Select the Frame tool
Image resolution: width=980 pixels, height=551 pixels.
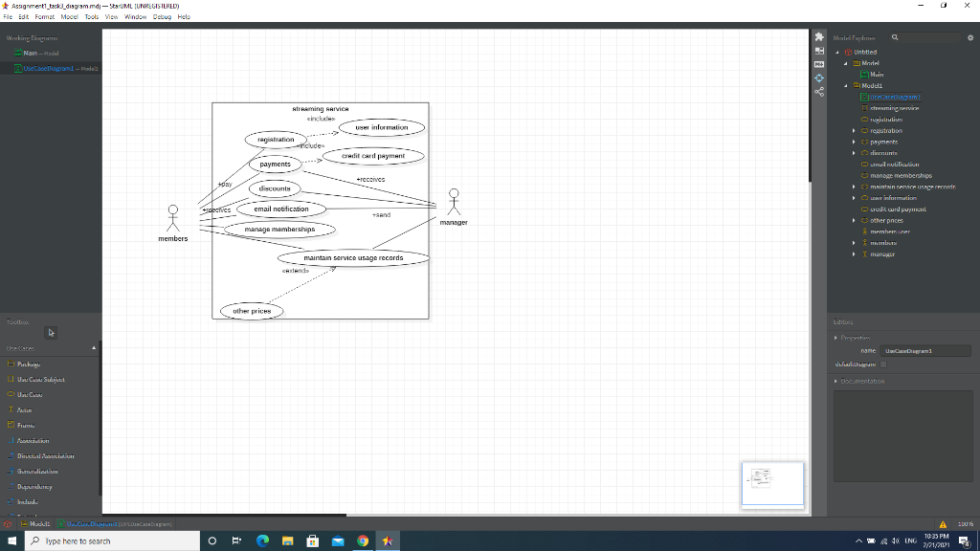[26, 425]
